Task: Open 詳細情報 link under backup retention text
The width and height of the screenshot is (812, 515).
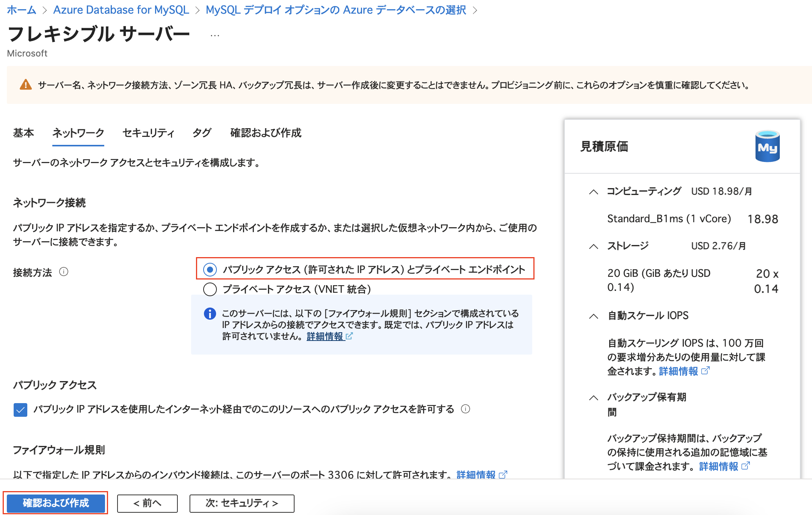Action: [x=719, y=466]
